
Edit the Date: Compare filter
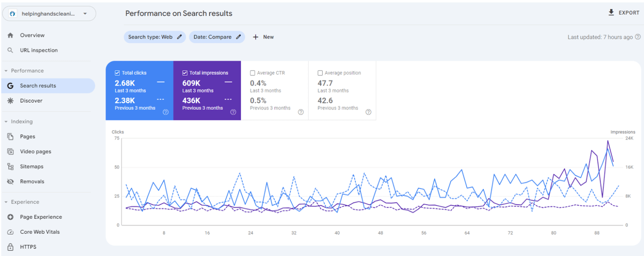[x=217, y=37]
